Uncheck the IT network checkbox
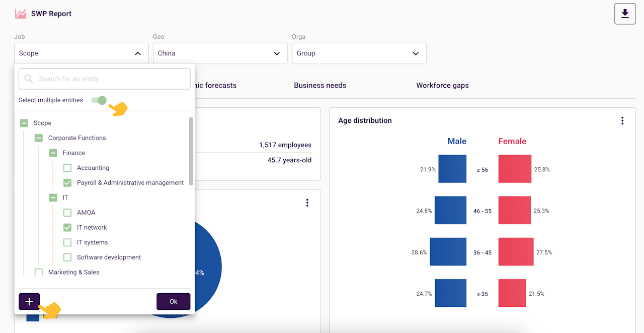The width and height of the screenshot is (644, 333). (67, 227)
